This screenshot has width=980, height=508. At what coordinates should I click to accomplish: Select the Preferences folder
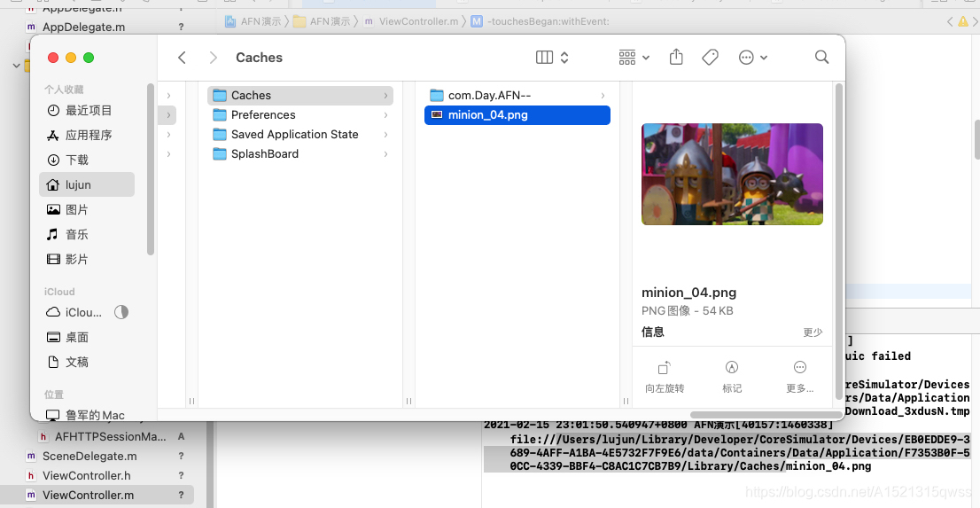point(300,115)
